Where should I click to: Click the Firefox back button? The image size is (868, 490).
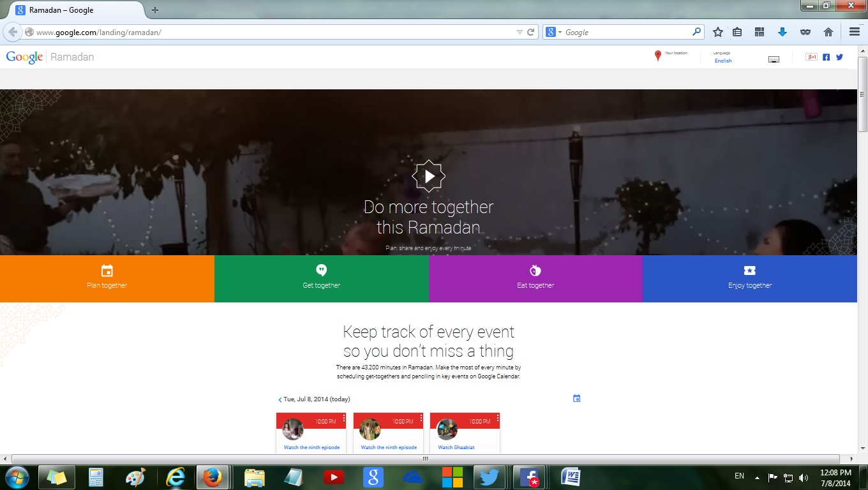(13, 32)
